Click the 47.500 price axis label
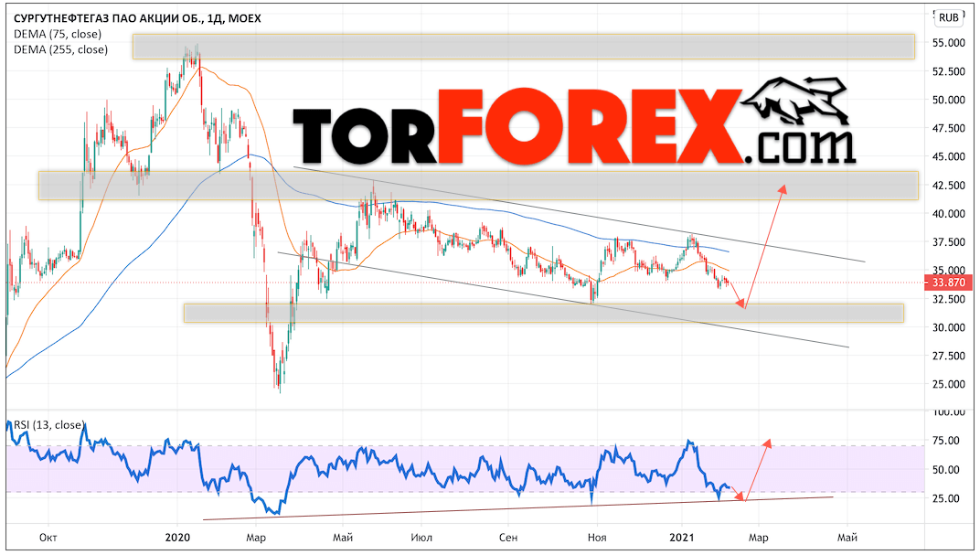 (x=949, y=128)
